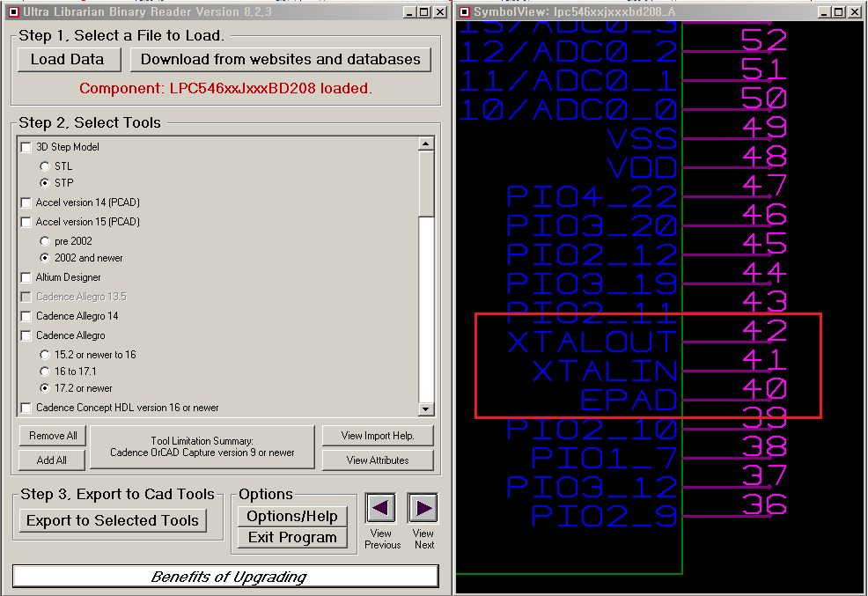
Task: Close the Ultra Librarian Binary Reader window
Action: click(x=440, y=12)
